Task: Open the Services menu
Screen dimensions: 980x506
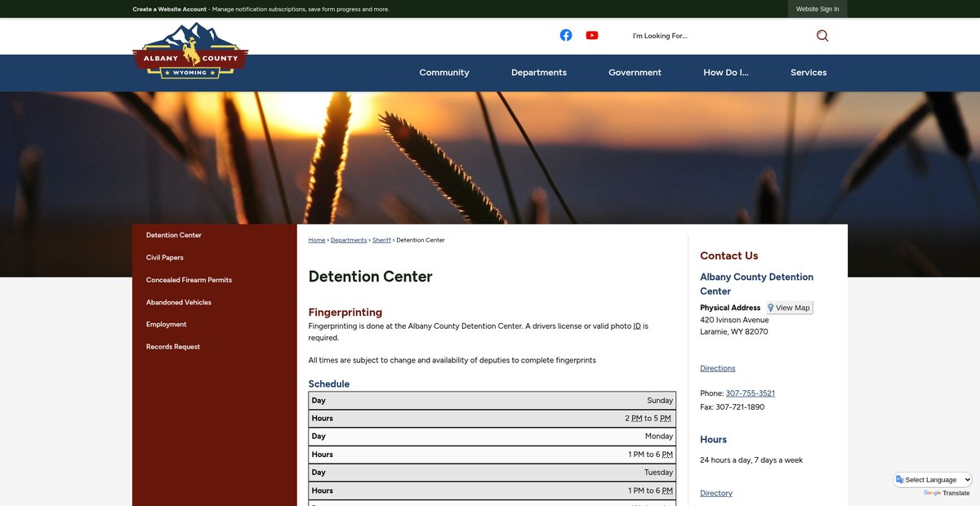Action: pyautogui.click(x=808, y=73)
